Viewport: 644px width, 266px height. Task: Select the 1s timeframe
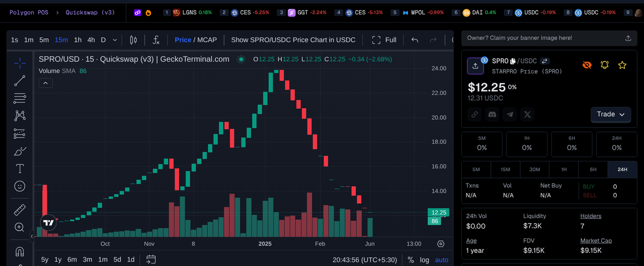click(x=15, y=40)
